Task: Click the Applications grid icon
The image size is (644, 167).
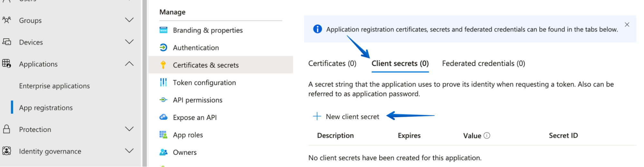Action: [6, 63]
